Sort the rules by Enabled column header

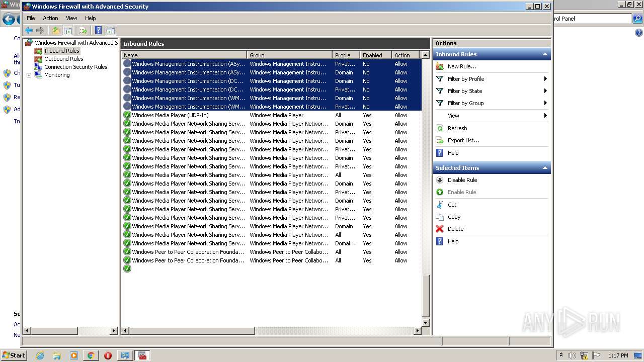pyautogui.click(x=375, y=55)
